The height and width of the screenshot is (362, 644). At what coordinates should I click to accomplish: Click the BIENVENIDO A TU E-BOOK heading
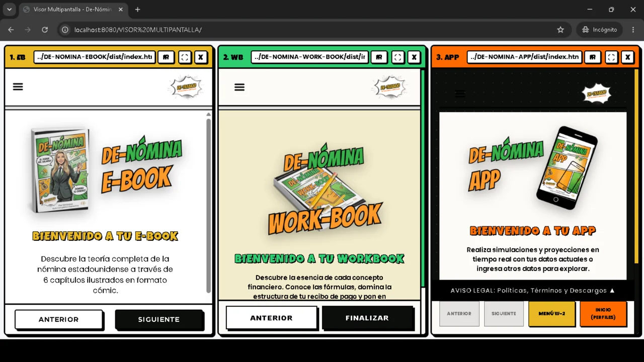[x=105, y=236]
